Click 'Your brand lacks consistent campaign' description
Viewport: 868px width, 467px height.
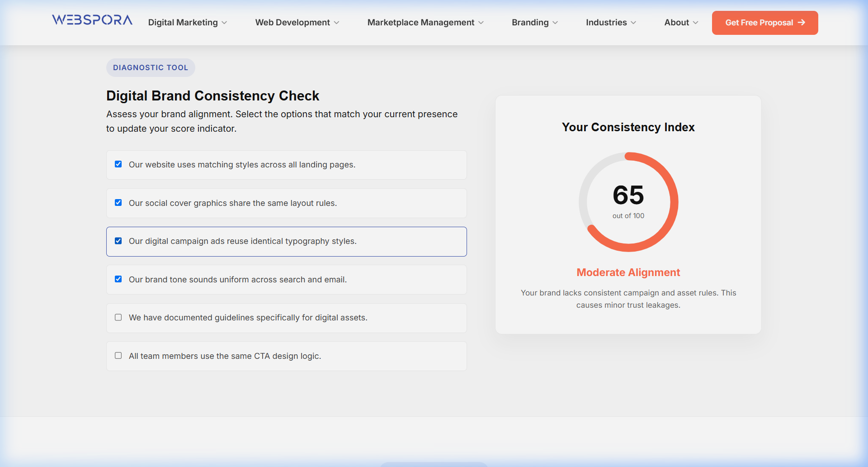click(628, 299)
